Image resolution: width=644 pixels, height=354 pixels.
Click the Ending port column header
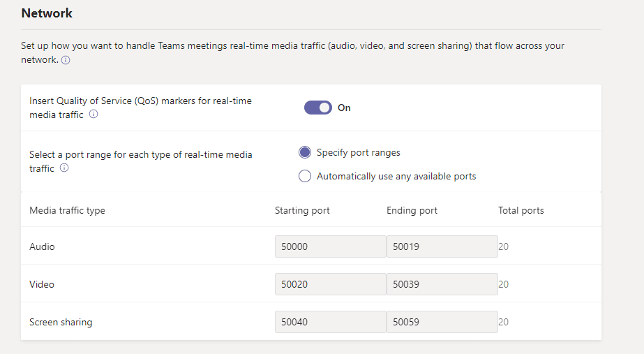(412, 210)
